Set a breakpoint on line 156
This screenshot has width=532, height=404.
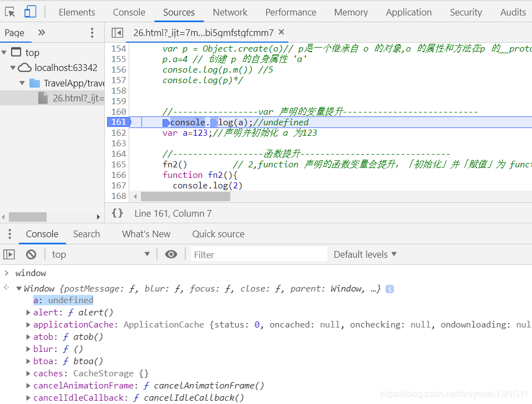pyautogui.click(x=119, y=69)
